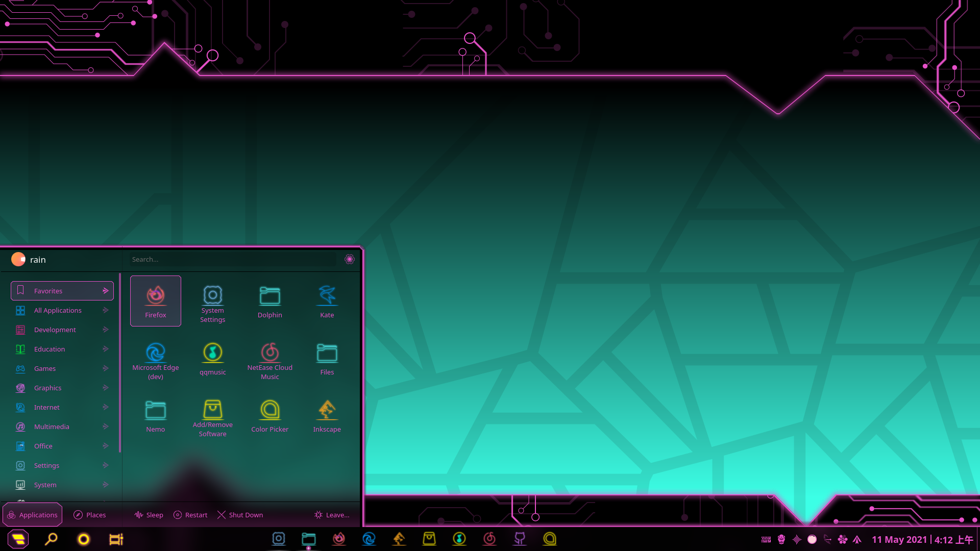Image resolution: width=980 pixels, height=551 pixels.
Task: Open the date and time clock
Action: tap(922, 539)
